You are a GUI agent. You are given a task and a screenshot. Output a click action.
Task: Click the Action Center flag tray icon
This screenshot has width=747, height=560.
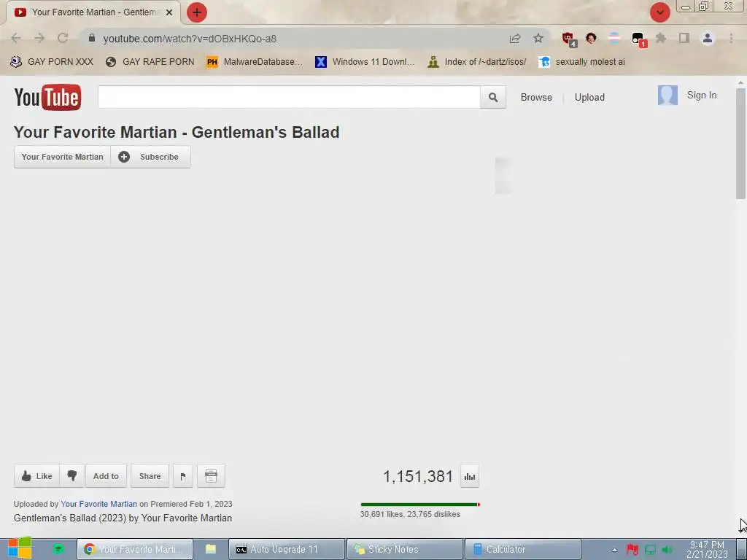tap(632, 550)
